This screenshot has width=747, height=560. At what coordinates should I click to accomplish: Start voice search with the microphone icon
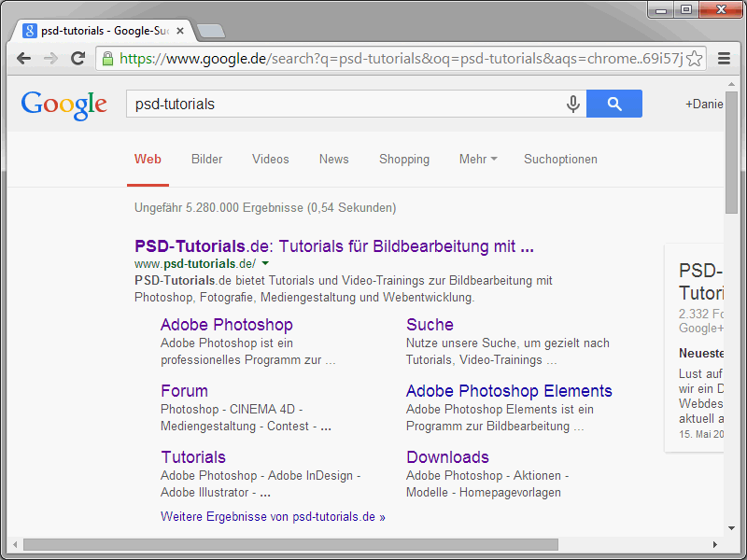click(573, 104)
